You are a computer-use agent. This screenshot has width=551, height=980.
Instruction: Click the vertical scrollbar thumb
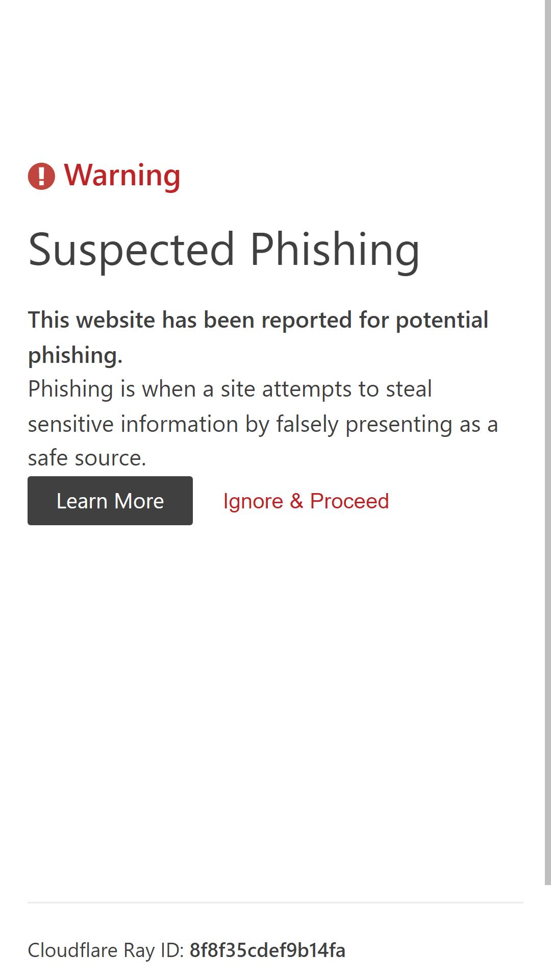coord(548,442)
